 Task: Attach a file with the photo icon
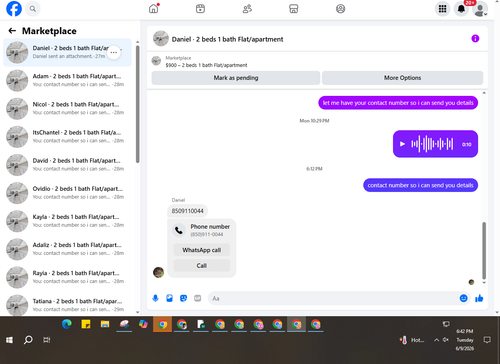click(169, 298)
